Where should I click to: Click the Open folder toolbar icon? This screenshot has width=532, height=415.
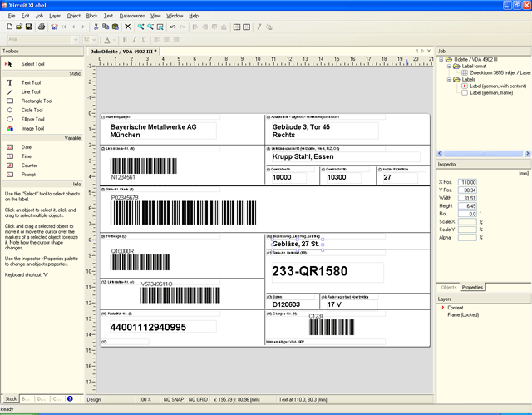19,27
